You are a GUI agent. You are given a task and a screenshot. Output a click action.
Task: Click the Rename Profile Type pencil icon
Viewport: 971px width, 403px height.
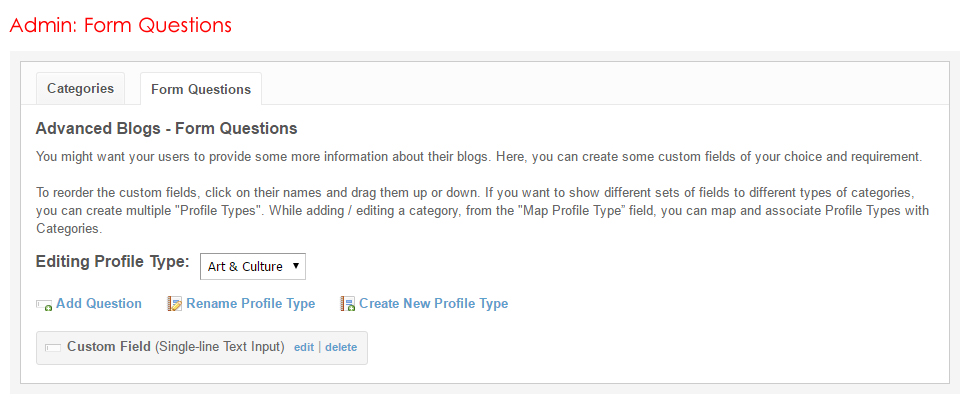click(175, 304)
